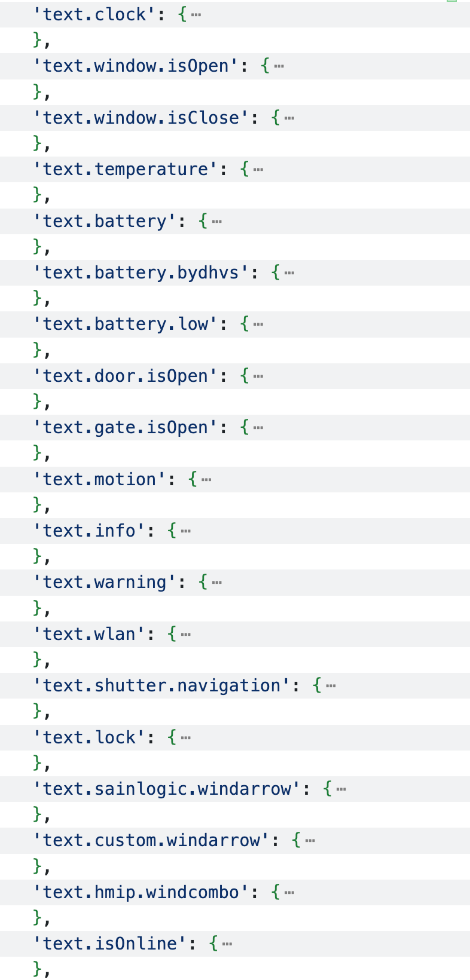Expand the 'text.motion' collapsed block ellipsis
This screenshot has width=470, height=980.
(x=207, y=480)
